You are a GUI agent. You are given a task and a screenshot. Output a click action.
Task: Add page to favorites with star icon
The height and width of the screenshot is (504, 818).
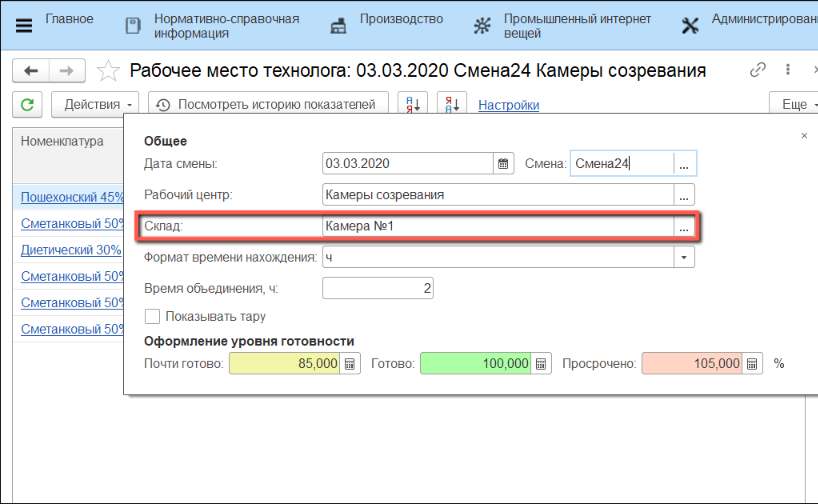click(x=109, y=71)
